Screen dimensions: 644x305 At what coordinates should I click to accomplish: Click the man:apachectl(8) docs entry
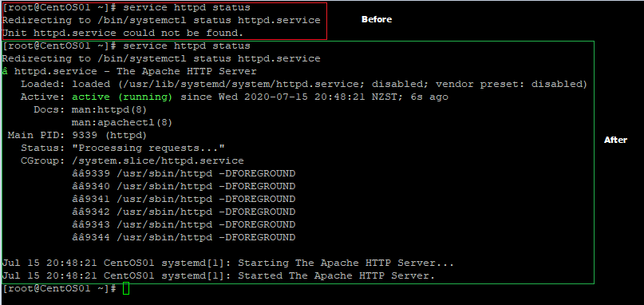tap(122, 122)
